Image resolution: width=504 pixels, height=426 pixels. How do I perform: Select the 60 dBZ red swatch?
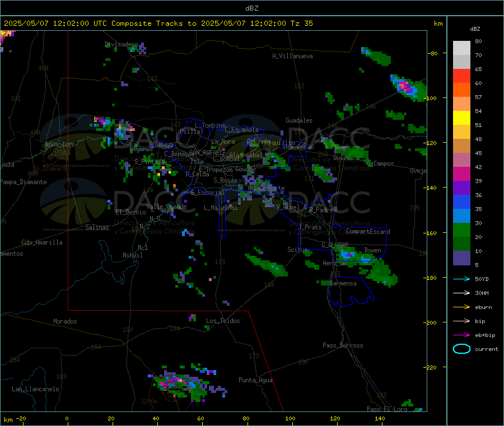tap(461, 76)
